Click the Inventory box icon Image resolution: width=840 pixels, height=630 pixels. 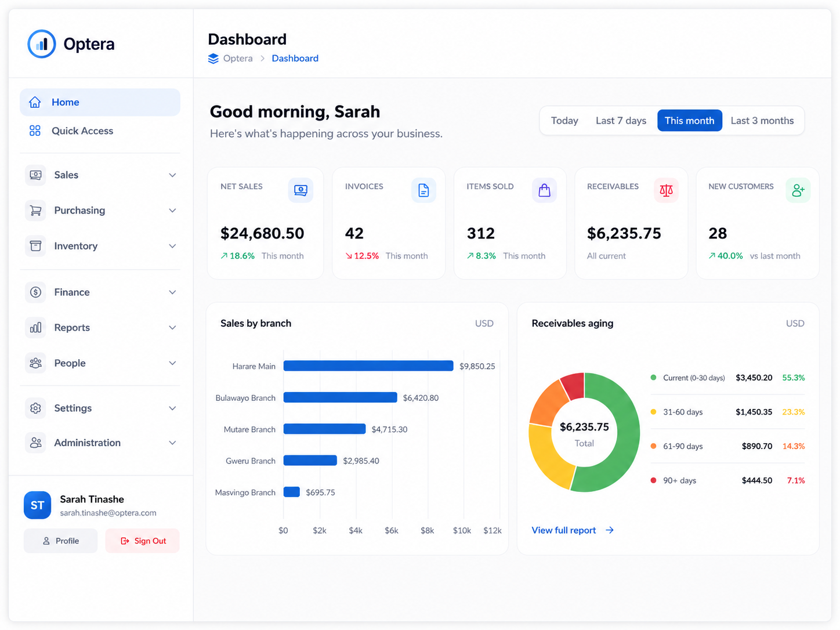pyautogui.click(x=35, y=246)
